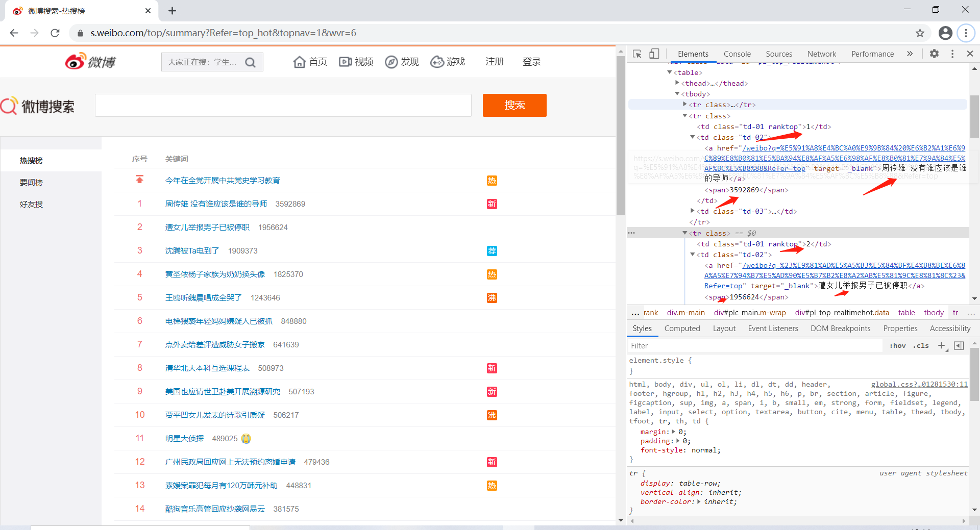Activate DevTools inspect element picker

pos(637,54)
